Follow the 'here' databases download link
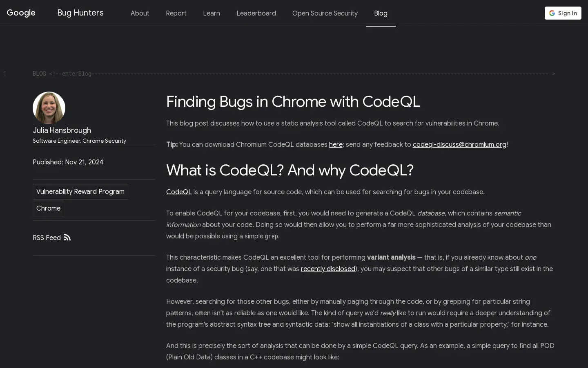Screen dimensions: 588x368 (336, 145)
